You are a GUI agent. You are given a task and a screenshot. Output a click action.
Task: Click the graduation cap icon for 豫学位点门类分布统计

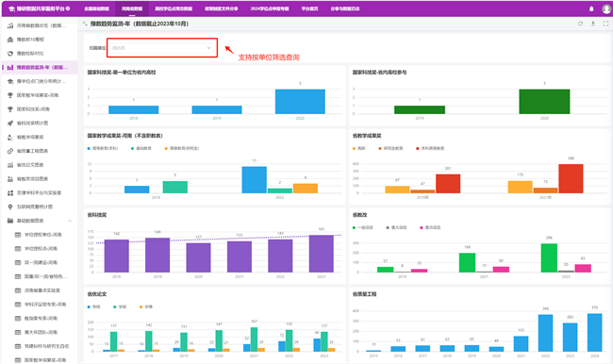[x=10, y=81]
